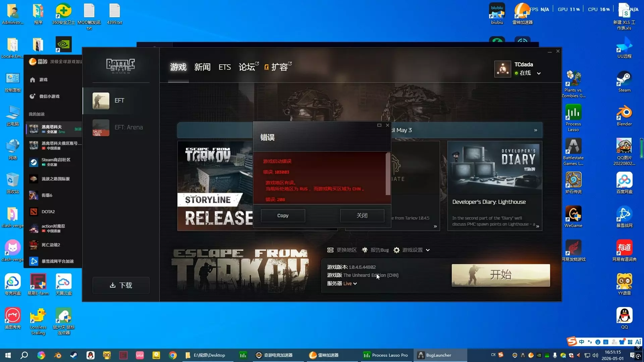Open the 扩容 tab in launcher

coord(278,67)
